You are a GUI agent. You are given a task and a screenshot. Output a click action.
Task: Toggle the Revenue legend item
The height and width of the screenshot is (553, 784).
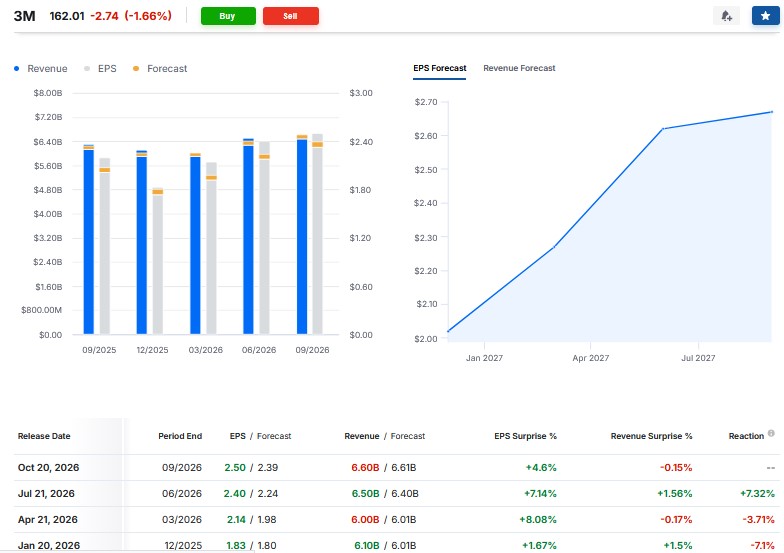41,68
